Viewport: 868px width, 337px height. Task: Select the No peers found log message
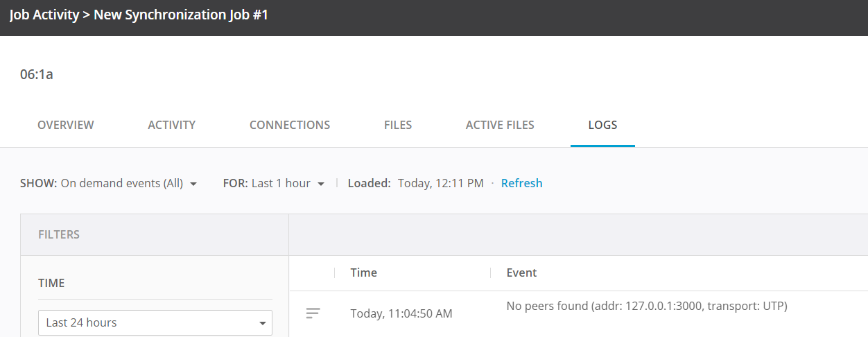coord(646,306)
